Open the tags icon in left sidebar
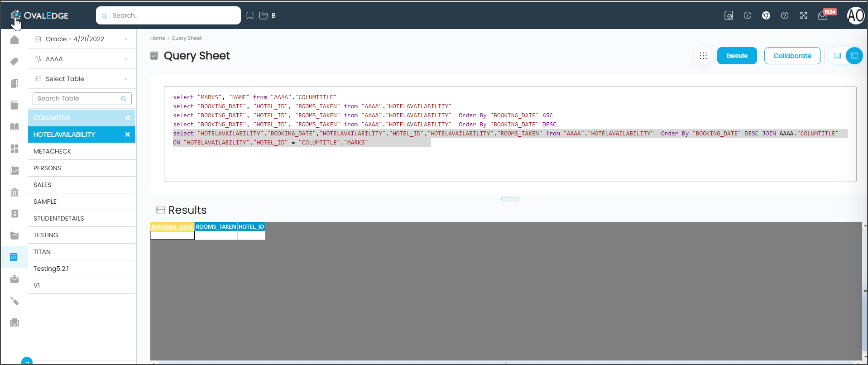868x365 pixels. click(x=14, y=62)
